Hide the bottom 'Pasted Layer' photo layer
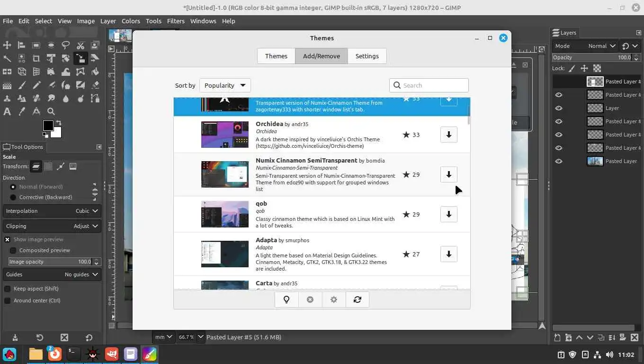 click(559, 161)
